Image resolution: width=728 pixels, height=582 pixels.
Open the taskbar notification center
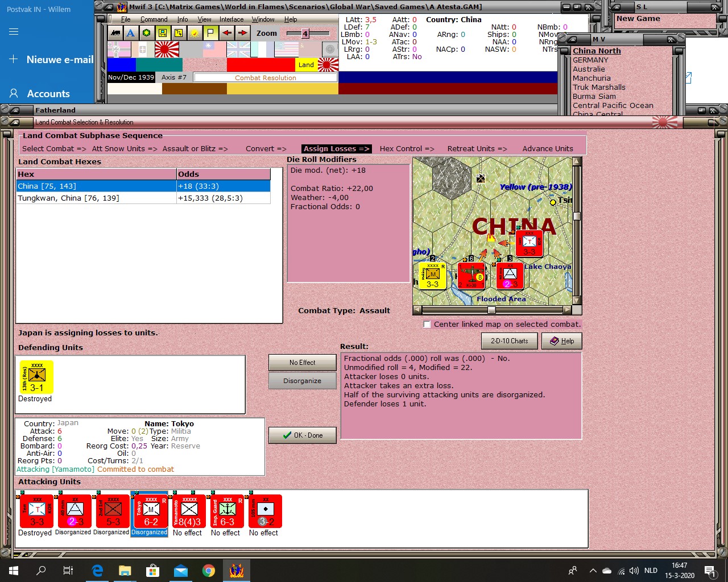click(x=710, y=571)
